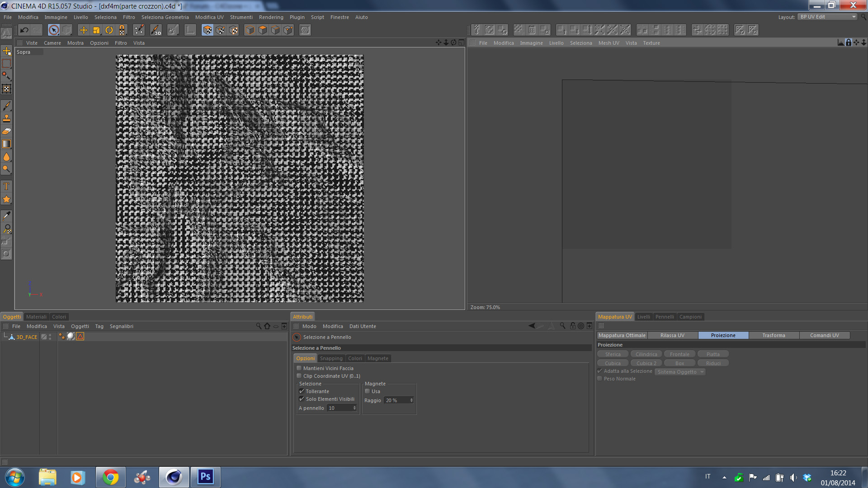Click the Undo arrow icon

24,30
